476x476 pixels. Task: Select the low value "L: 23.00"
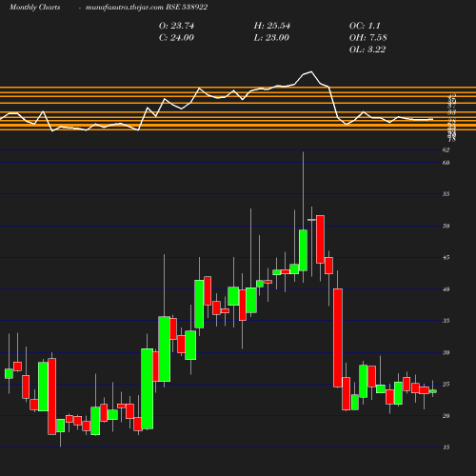[x=271, y=38]
